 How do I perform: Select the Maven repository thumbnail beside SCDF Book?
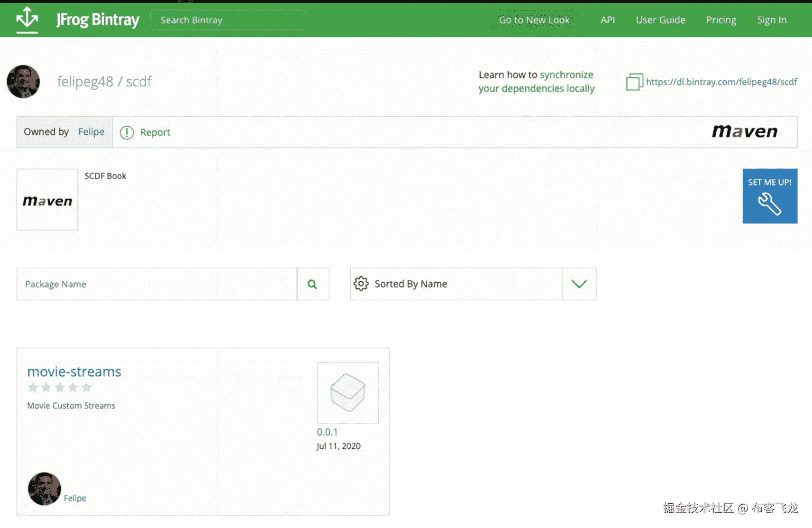(x=47, y=200)
